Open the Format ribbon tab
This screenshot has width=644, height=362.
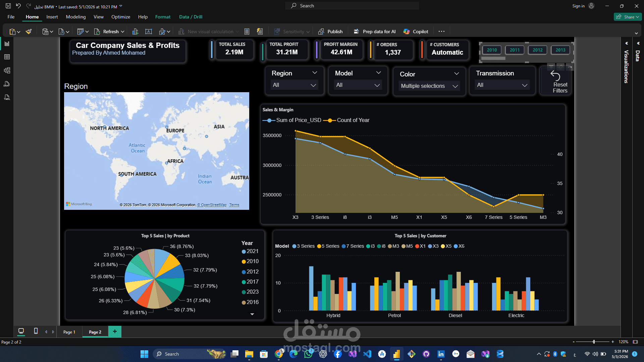tap(163, 17)
